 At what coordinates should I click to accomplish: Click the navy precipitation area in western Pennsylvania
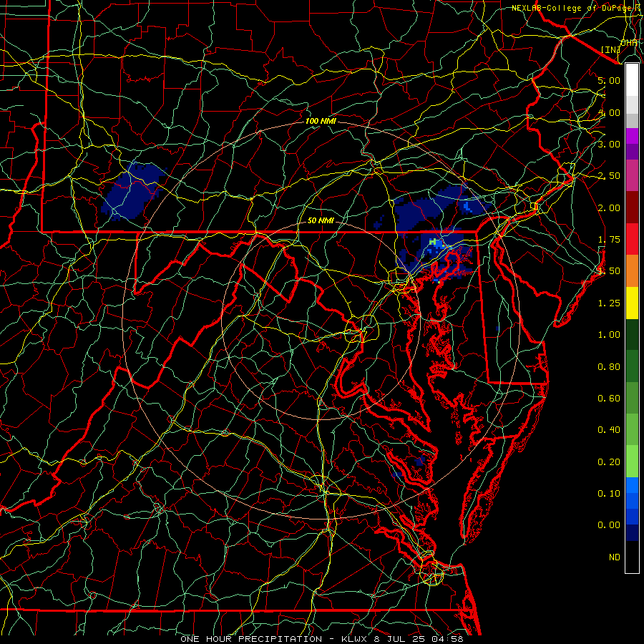point(134,191)
